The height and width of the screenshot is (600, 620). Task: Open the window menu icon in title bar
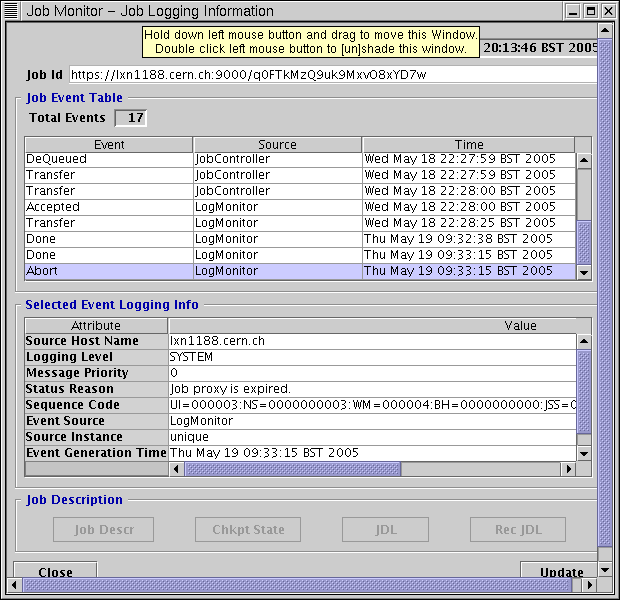11,11
